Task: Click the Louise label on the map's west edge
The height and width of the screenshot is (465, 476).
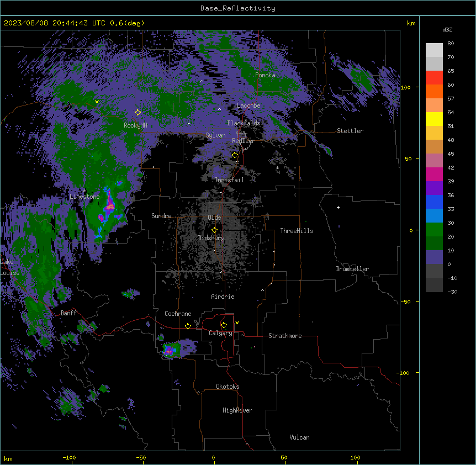Action: click(x=10, y=273)
